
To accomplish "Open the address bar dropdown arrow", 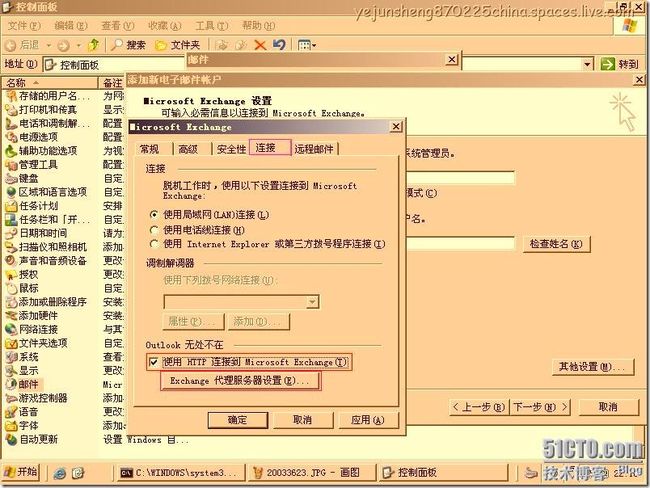I will (x=587, y=64).
